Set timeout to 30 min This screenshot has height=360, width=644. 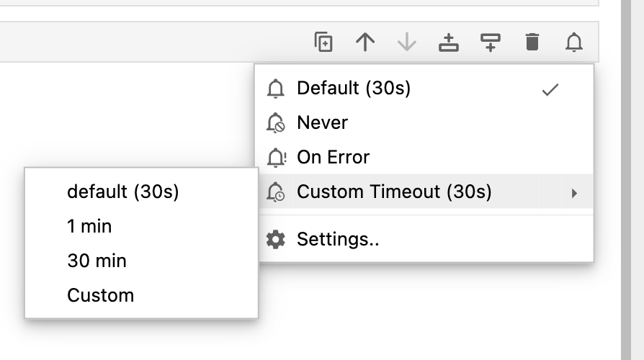point(97,261)
